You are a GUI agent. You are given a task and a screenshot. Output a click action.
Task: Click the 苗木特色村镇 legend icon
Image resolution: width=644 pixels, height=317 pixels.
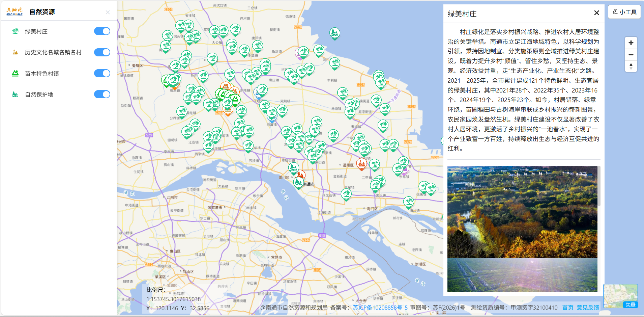pos(15,73)
